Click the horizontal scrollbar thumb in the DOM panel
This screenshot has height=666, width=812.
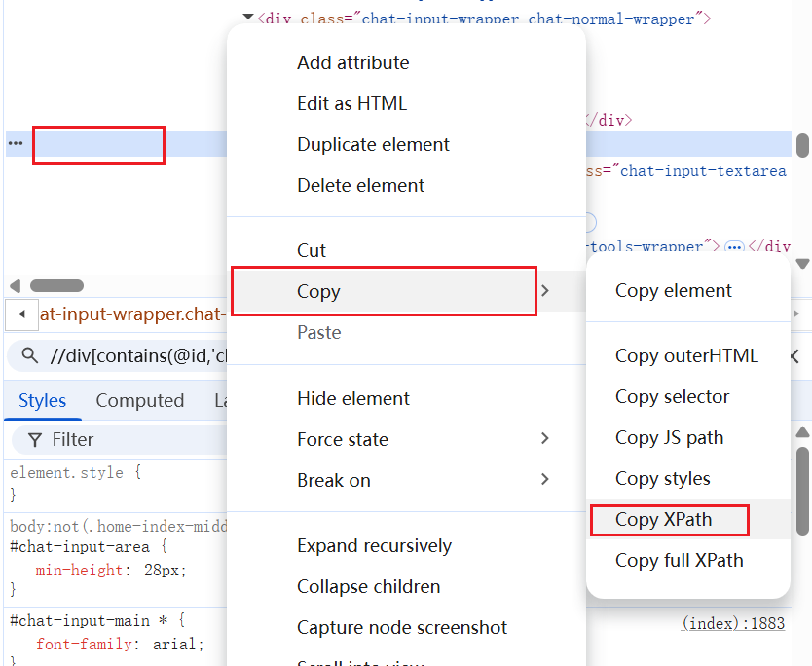(x=56, y=285)
